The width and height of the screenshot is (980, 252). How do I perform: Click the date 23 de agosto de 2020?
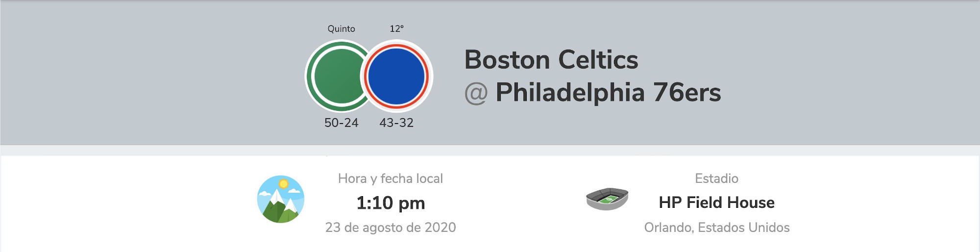[x=391, y=227]
